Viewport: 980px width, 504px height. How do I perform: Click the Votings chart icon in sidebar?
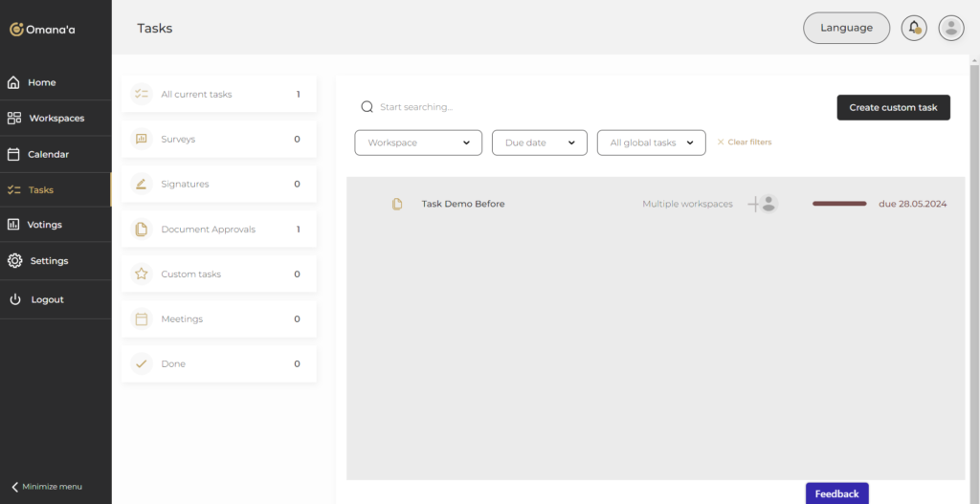(x=14, y=225)
